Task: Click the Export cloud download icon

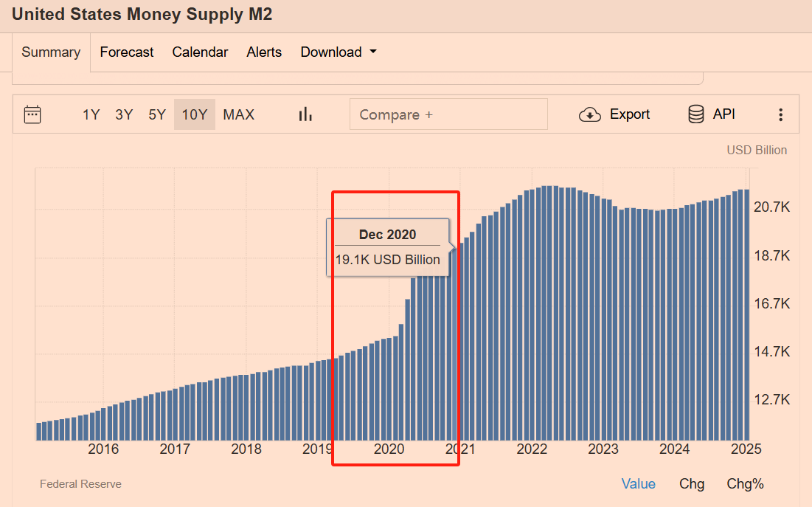Action: [590, 114]
